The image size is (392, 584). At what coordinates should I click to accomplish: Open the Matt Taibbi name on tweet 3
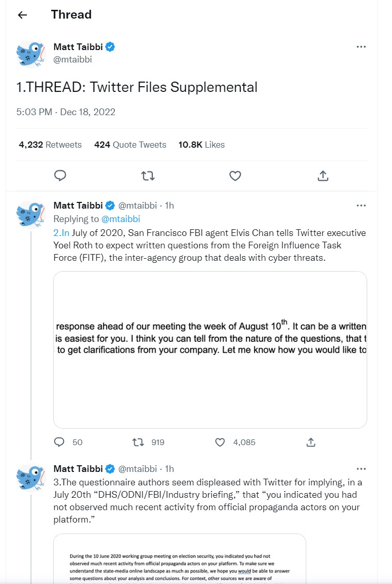click(x=78, y=469)
